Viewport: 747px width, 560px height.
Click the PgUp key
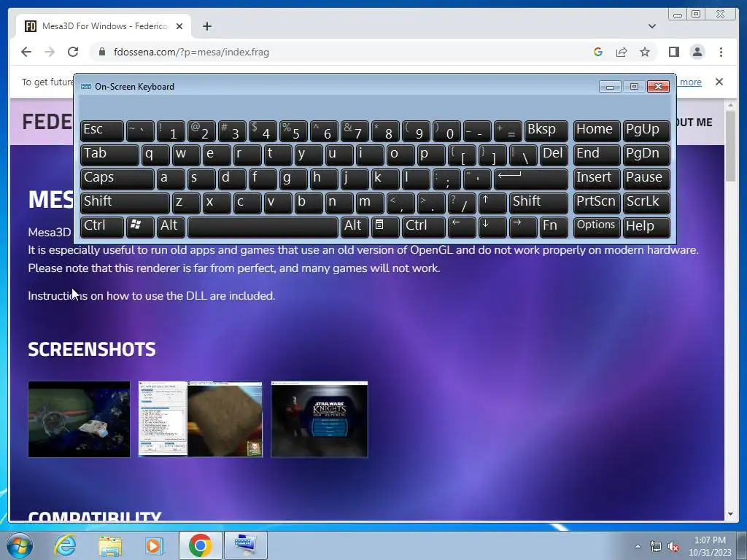(646, 130)
